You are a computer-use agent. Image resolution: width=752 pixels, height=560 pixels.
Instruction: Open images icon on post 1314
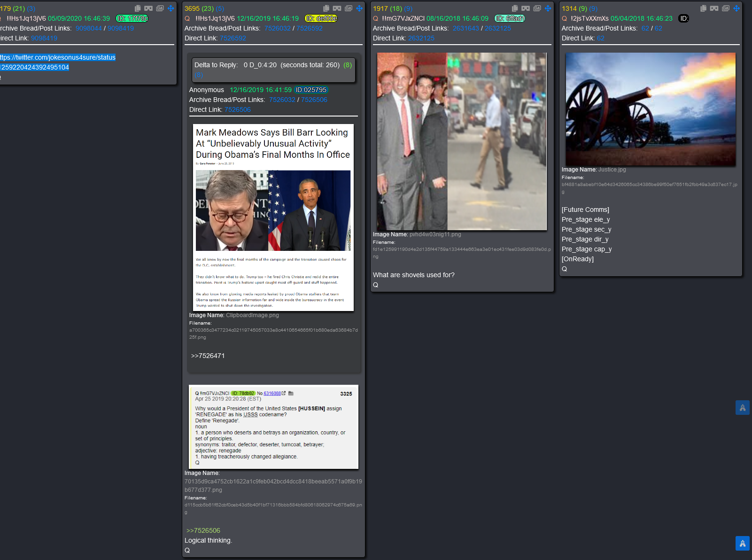tap(726, 8)
